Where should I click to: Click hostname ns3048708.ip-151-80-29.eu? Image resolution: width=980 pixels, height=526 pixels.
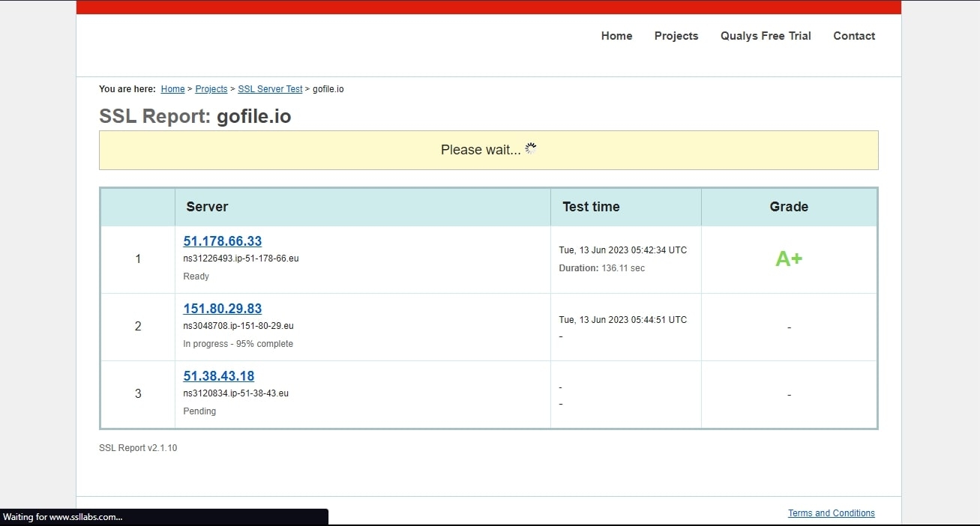(x=238, y=326)
